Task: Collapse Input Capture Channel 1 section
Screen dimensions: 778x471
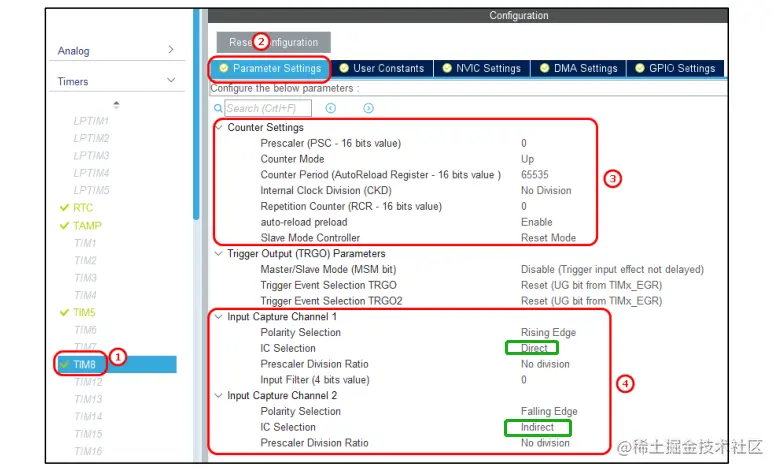Action: point(218,316)
